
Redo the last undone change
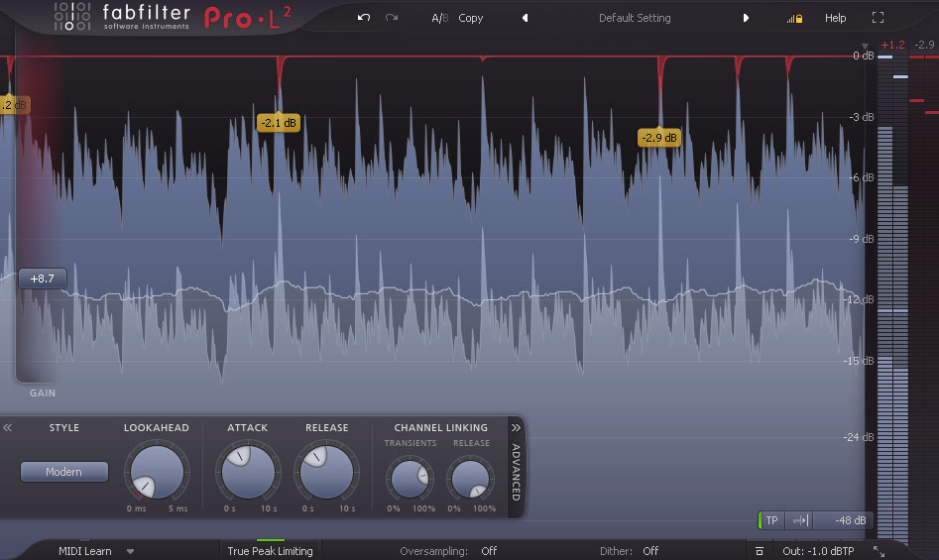392,18
